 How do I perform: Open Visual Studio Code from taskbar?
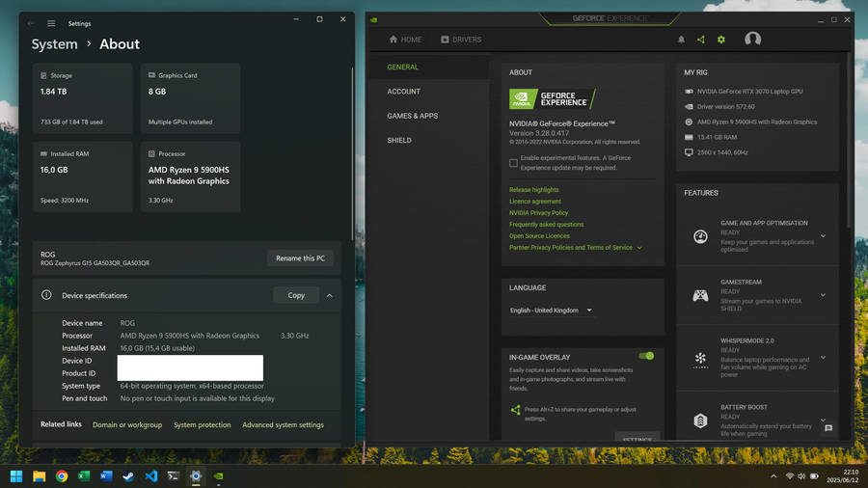(x=150, y=475)
